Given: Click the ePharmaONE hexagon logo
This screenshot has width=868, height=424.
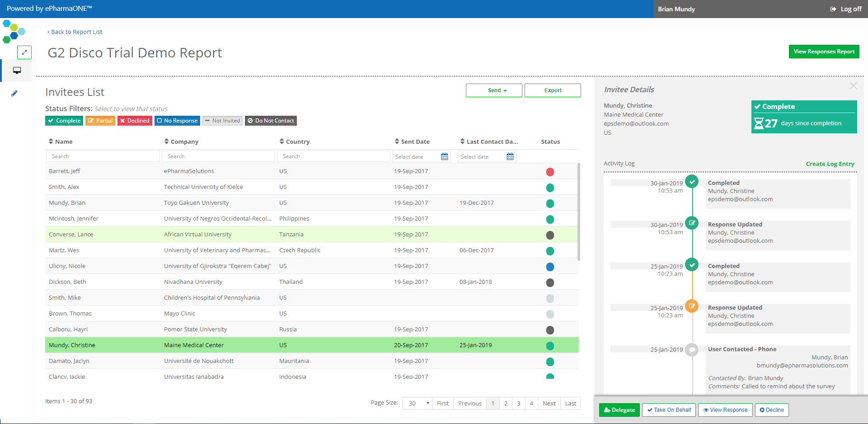Looking at the screenshot, I should click(14, 31).
